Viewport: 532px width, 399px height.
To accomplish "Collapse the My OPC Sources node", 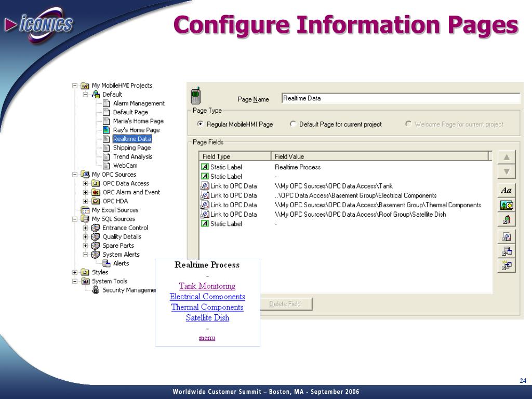I will coord(75,175).
